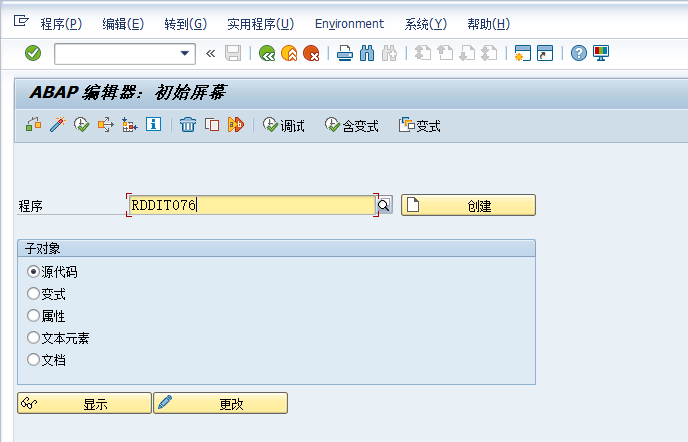Open search help next to program field
The image size is (688, 442).
click(384, 205)
